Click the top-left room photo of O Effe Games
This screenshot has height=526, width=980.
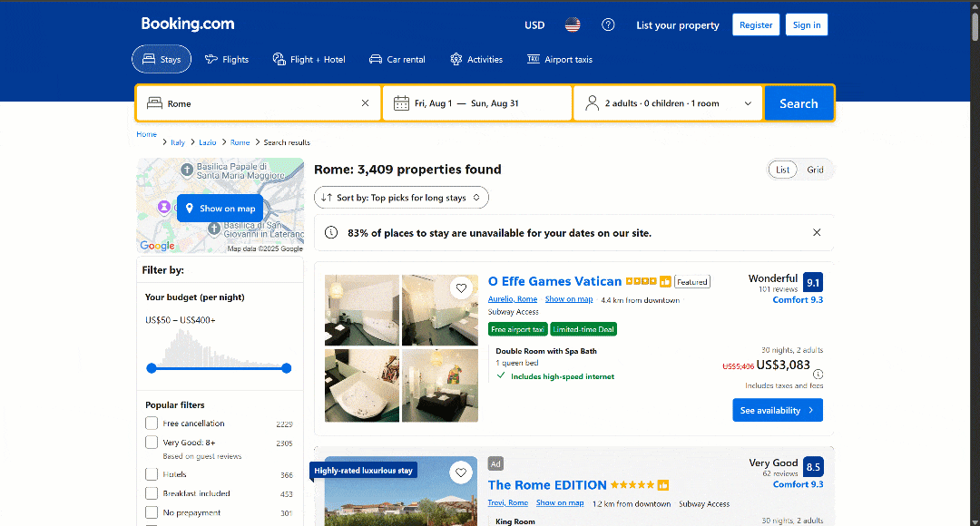[x=362, y=310]
